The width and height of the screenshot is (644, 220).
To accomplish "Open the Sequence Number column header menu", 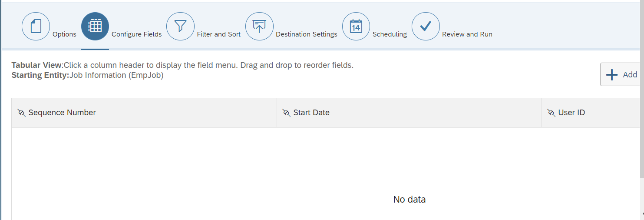I will 144,113.
